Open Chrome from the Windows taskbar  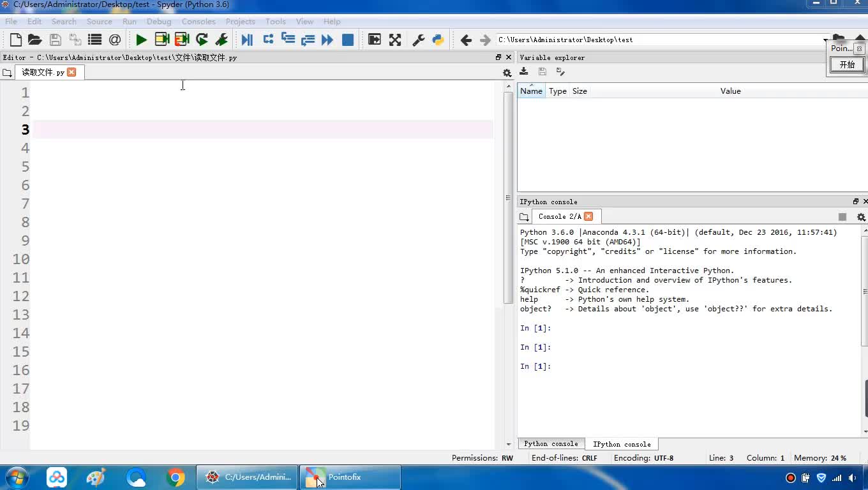176,477
